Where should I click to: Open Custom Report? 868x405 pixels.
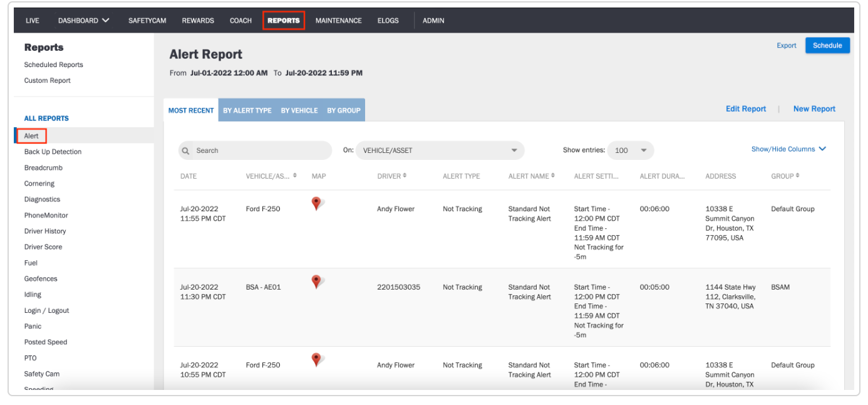click(48, 80)
